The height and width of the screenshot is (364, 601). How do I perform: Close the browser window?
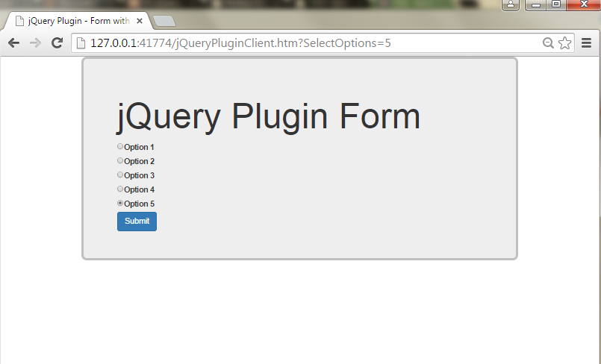583,5
